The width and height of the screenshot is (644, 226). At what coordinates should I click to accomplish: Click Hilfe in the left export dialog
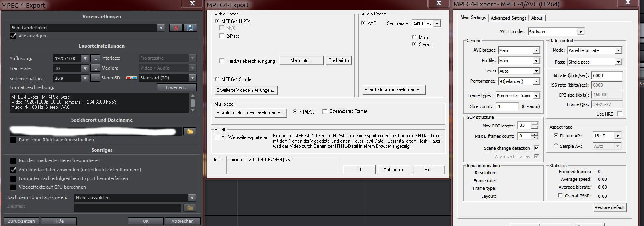point(59,221)
